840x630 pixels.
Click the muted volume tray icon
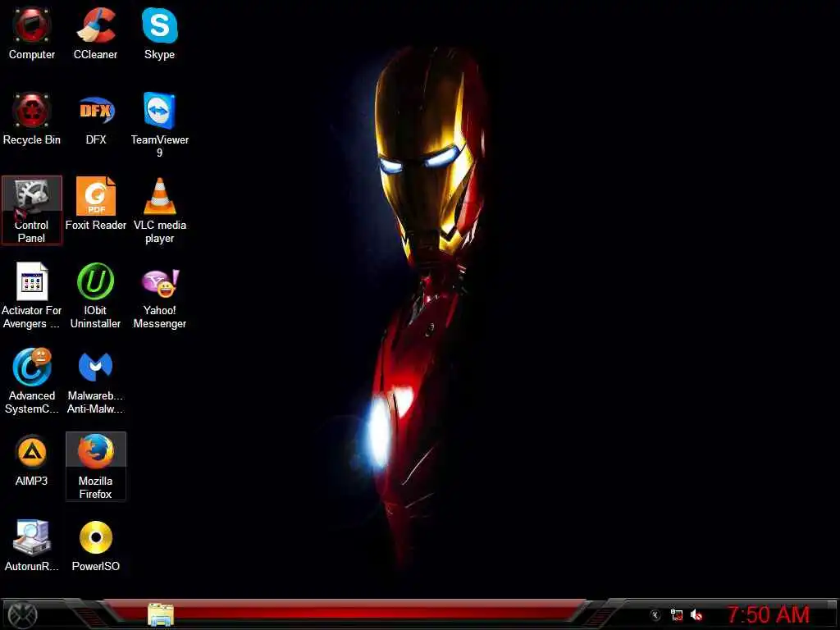click(696, 615)
